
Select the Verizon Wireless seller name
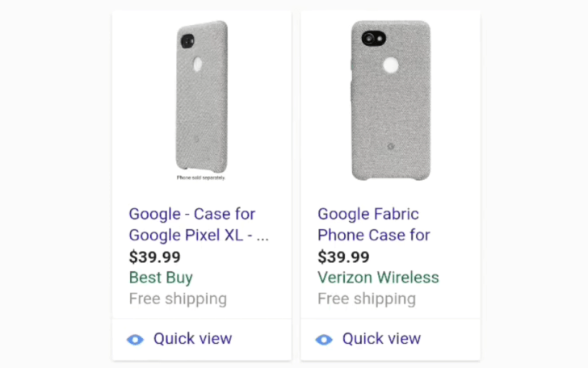pyautogui.click(x=378, y=278)
